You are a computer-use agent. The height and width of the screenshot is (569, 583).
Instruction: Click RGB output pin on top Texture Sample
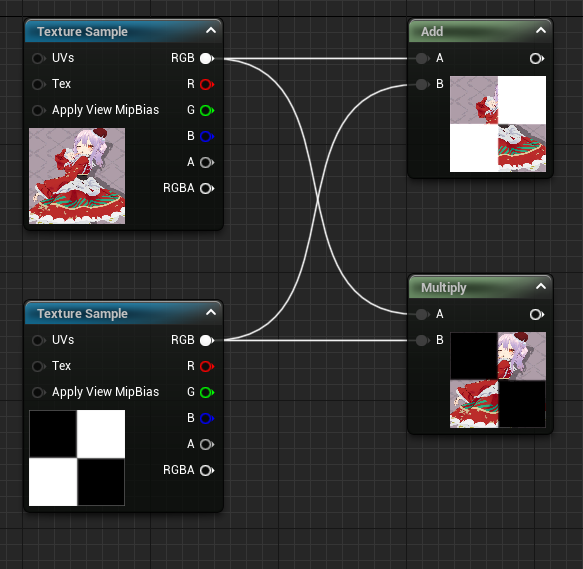pyautogui.click(x=207, y=58)
